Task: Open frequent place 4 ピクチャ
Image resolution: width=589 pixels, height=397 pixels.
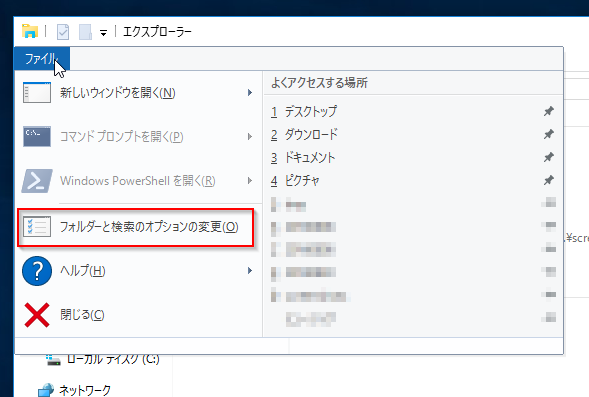Action: click(x=413, y=180)
